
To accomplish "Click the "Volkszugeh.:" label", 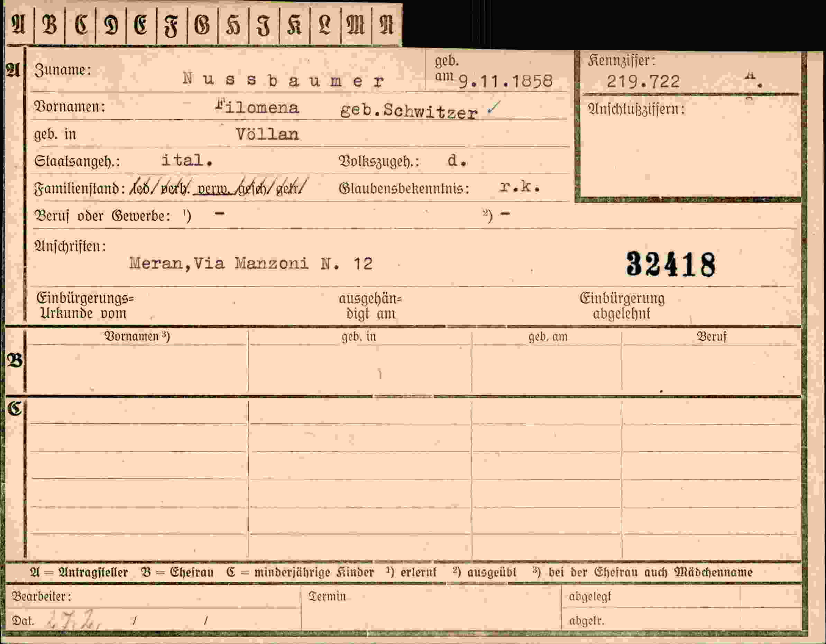I will (379, 162).
